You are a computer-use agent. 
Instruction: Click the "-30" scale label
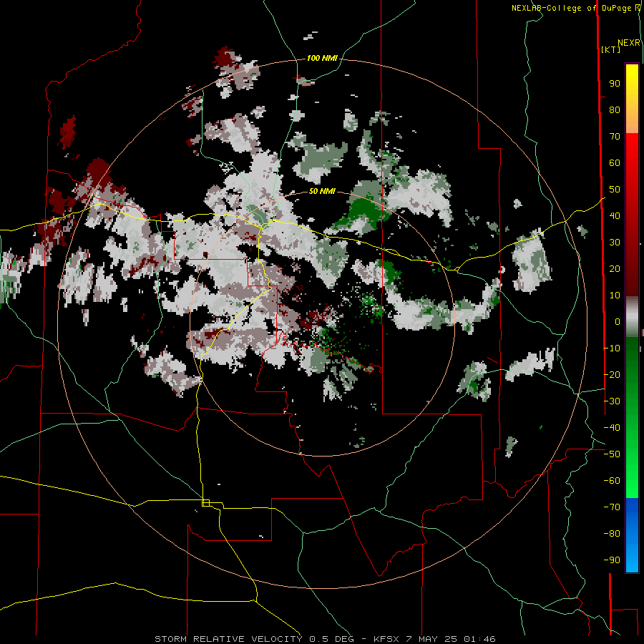[612, 401]
